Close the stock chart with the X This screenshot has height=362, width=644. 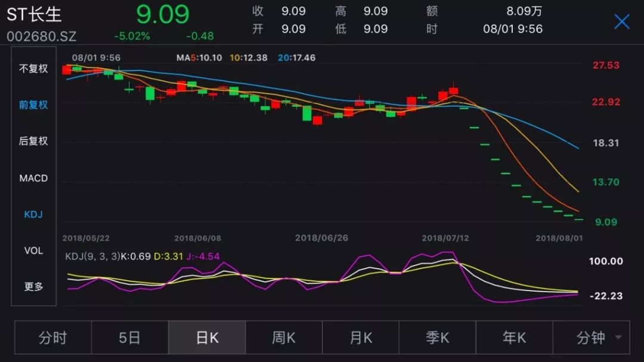pos(621,21)
